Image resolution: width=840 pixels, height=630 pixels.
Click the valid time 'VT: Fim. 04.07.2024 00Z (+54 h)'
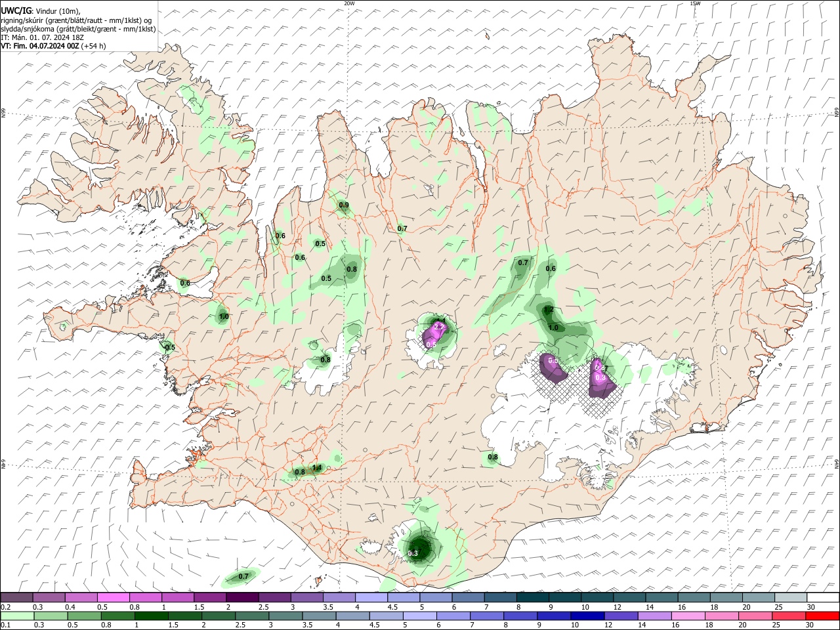(53, 46)
